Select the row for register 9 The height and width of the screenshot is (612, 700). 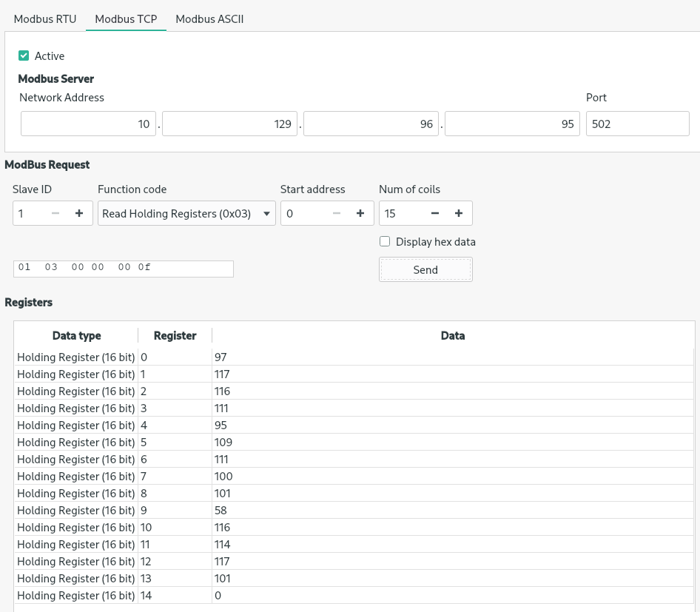tap(296, 511)
